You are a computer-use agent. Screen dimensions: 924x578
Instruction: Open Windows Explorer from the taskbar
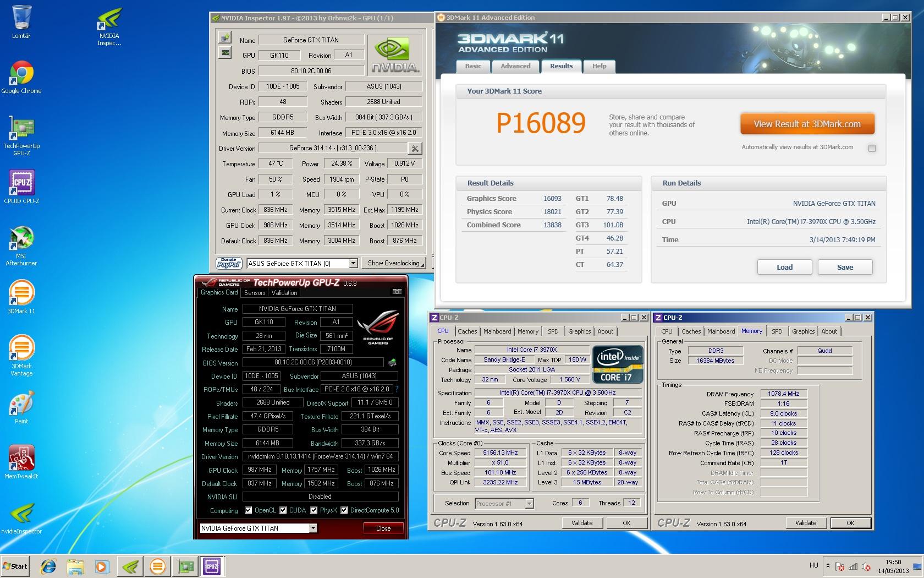[x=75, y=566]
